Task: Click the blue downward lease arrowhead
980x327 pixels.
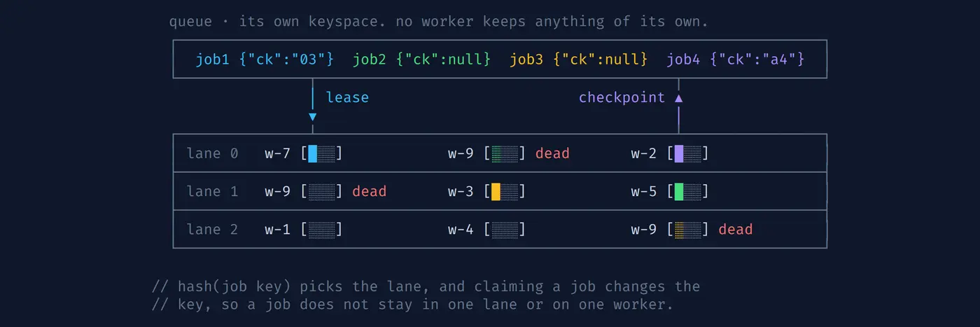Action: [312, 117]
